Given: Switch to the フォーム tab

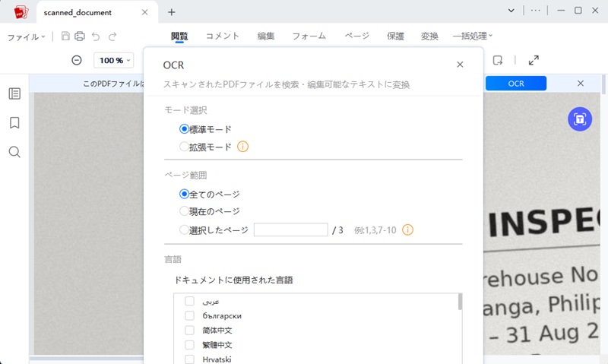Looking at the screenshot, I should click(x=309, y=36).
